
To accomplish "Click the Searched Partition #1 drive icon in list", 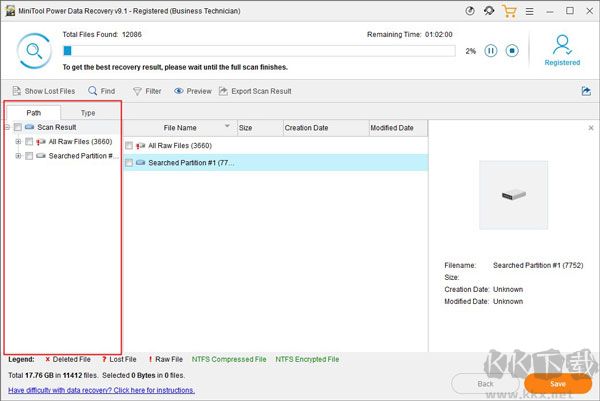I will pos(140,163).
